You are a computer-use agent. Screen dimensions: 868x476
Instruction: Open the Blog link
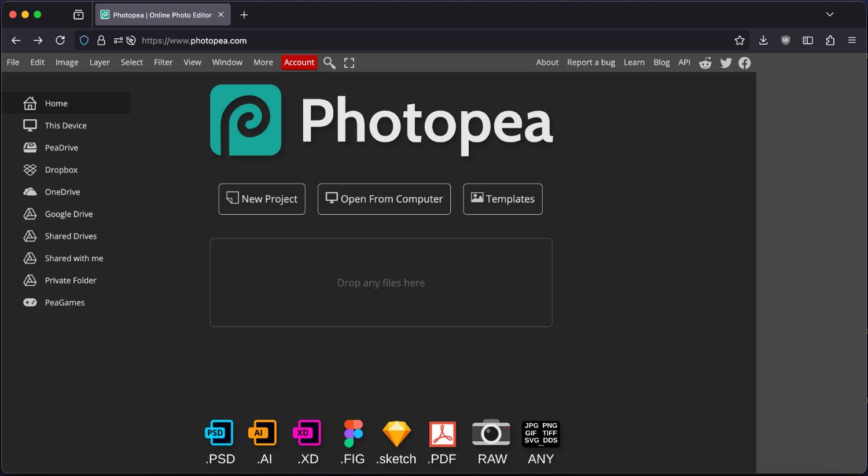pos(661,63)
